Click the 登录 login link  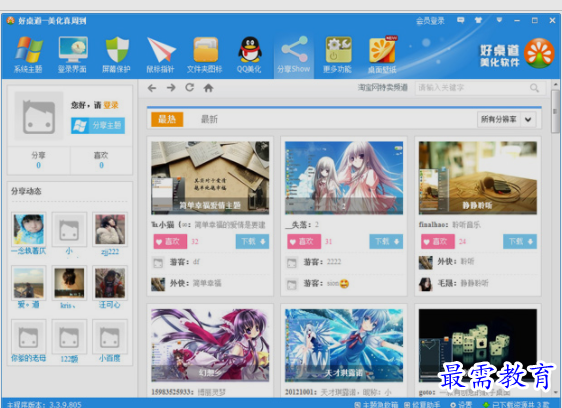(x=111, y=105)
